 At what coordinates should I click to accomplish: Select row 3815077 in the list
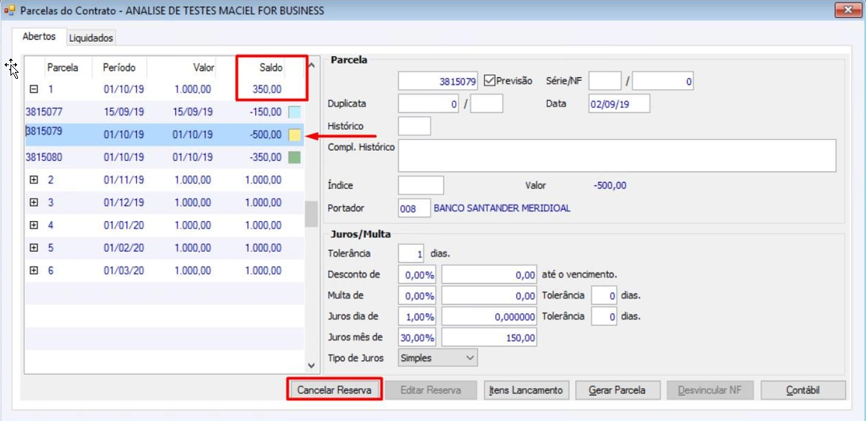pyautogui.click(x=164, y=112)
